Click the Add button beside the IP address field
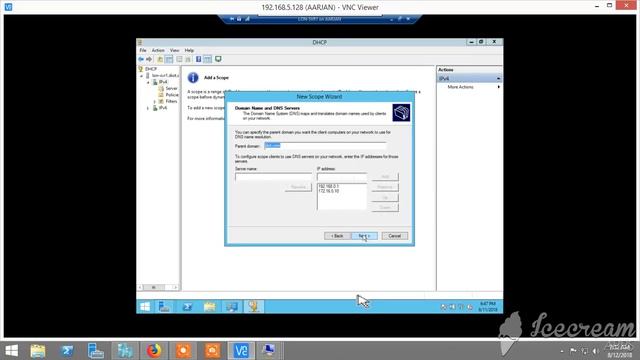 pos(385,177)
